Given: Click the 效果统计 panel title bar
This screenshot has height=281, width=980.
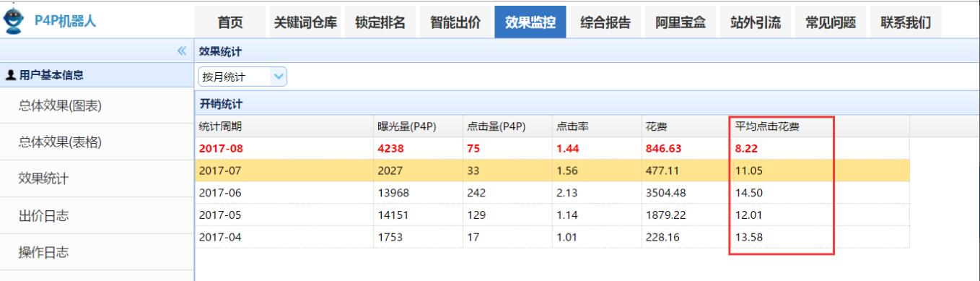Looking at the screenshot, I should click(587, 52).
